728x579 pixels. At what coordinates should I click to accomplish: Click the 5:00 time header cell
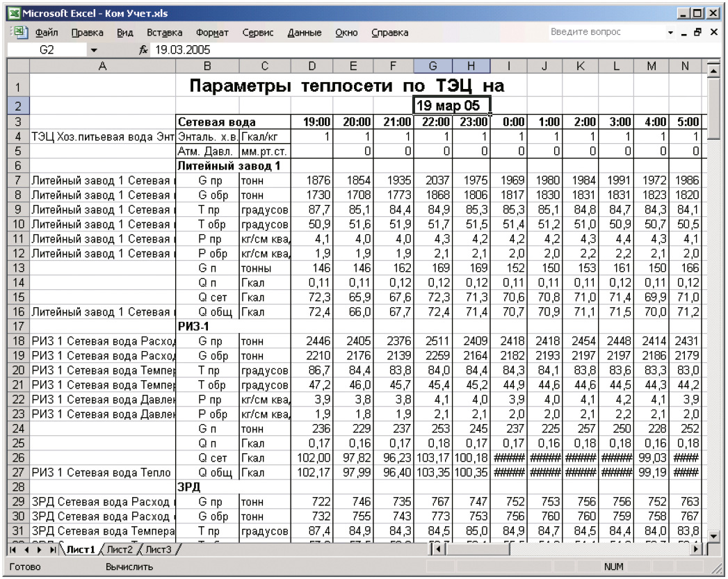tap(686, 122)
